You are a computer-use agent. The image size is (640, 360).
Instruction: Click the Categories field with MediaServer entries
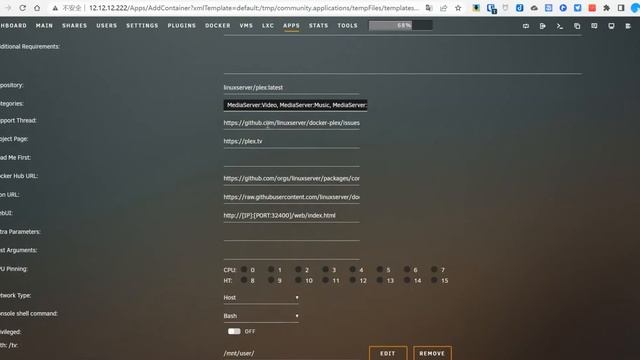(295, 105)
